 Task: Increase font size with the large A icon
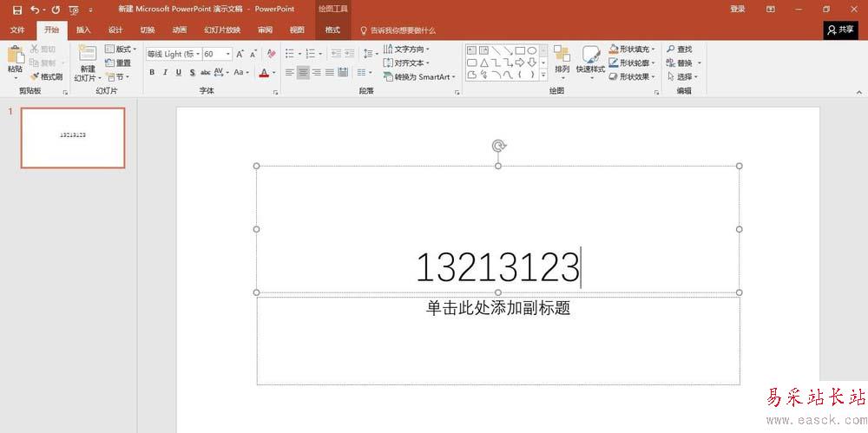[x=240, y=54]
